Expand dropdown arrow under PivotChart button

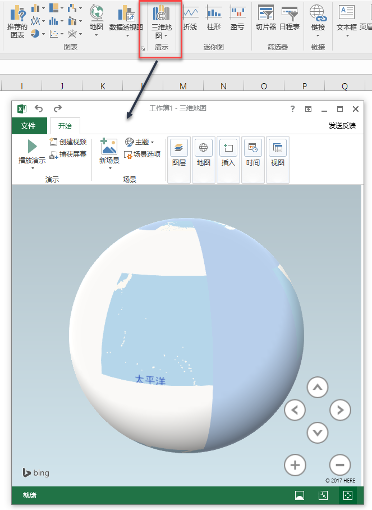pyautogui.click(x=127, y=35)
